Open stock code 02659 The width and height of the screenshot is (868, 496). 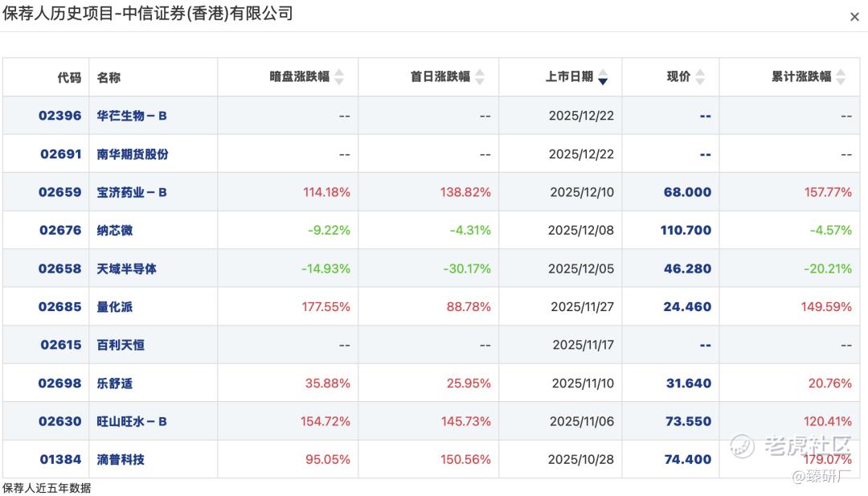tap(60, 192)
